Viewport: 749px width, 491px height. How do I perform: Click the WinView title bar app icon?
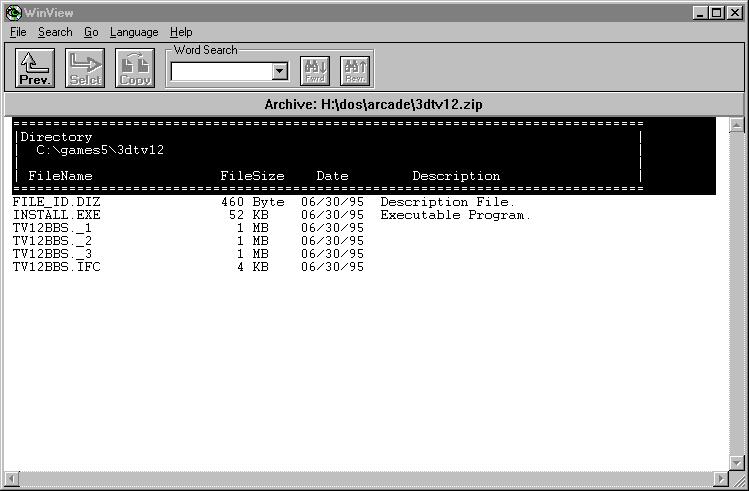coord(13,12)
